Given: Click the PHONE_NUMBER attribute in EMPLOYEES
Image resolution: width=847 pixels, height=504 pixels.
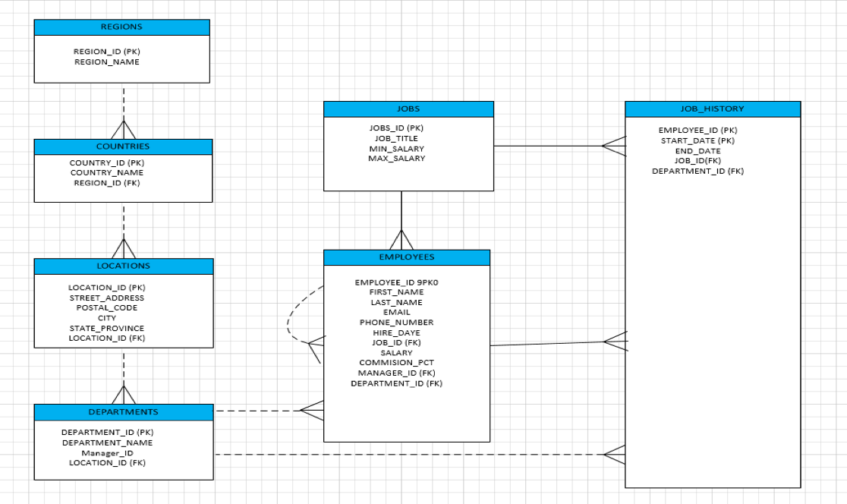Looking at the screenshot, I should [x=396, y=323].
